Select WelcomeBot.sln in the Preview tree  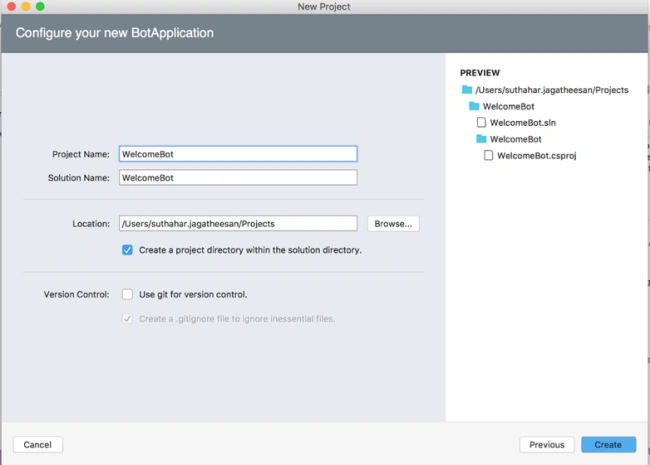click(523, 123)
